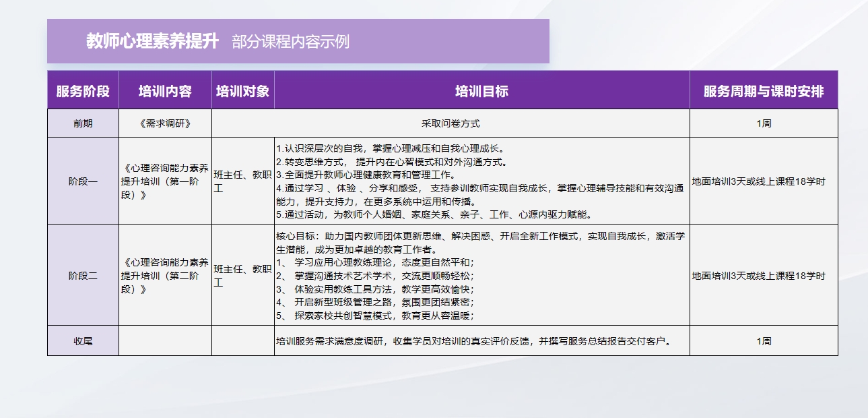868x418 pixels.
Task: Select the 服务阶段 column header
Action: click(x=83, y=90)
